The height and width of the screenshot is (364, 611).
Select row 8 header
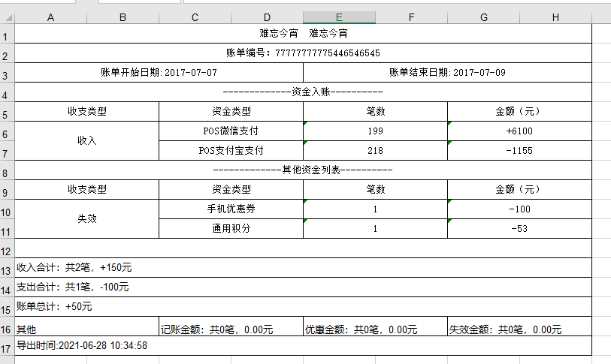pyautogui.click(x=7, y=170)
